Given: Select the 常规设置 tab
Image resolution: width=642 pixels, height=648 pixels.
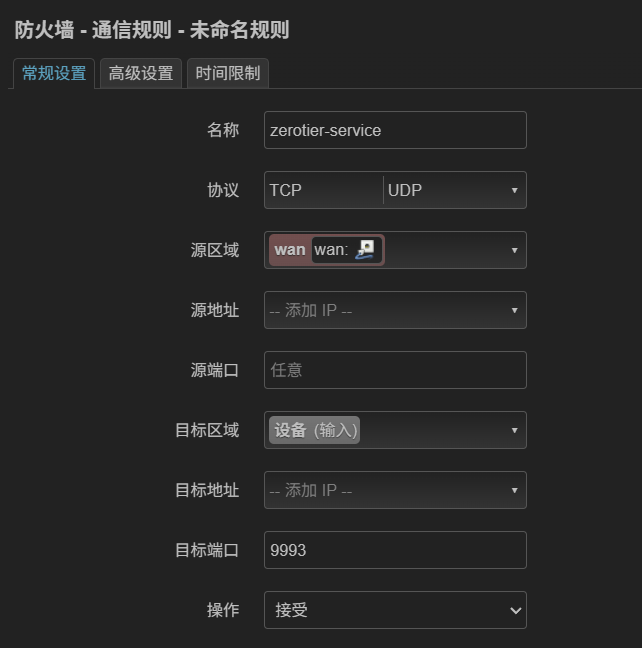Looking at the screenshot, I should [x=54, y=73].
